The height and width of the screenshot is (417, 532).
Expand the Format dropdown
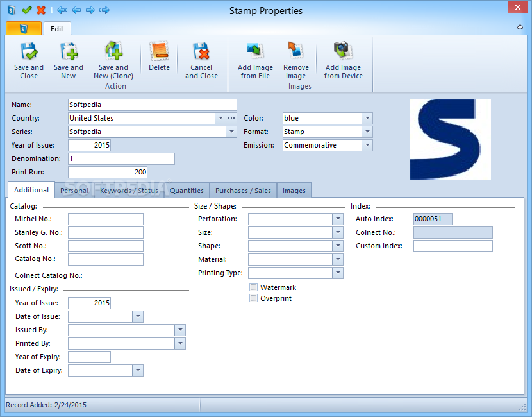pos(367,132)
